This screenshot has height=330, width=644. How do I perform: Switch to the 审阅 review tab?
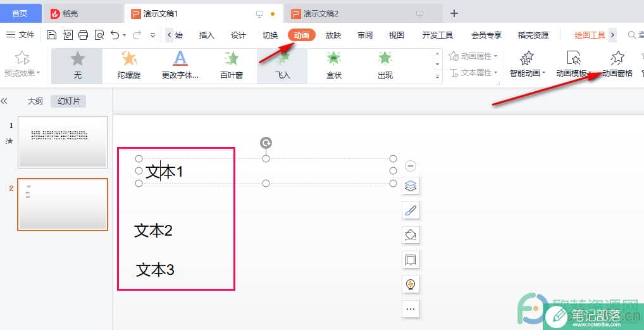click(365, 35)
